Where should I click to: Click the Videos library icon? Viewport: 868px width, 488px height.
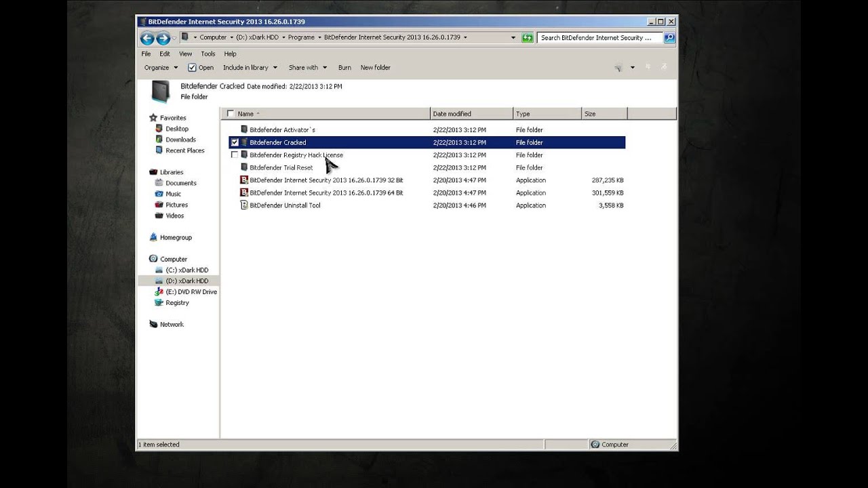[x=159, y=216]
